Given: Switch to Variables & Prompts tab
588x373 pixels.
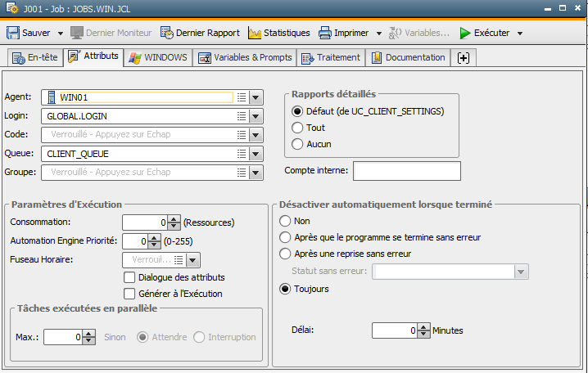Looking at the screenshot, I should (245, 58).
